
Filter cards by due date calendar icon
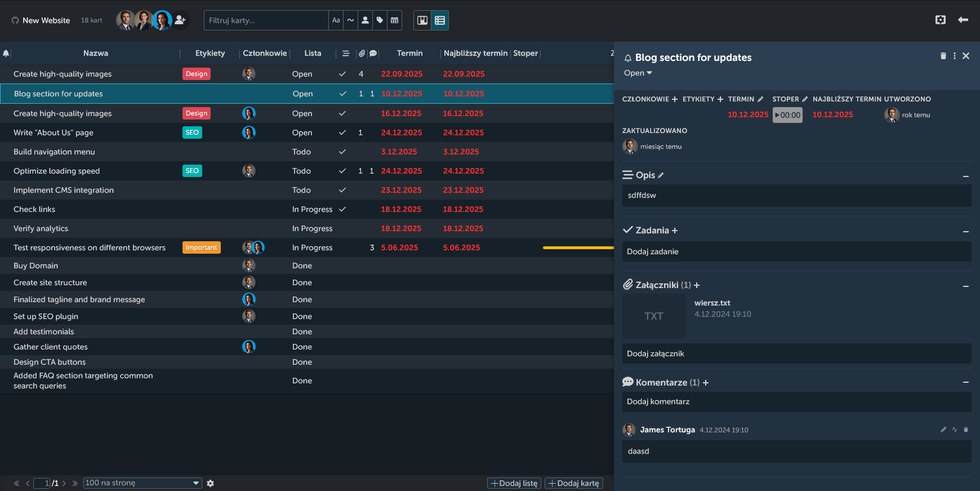(395, 20)
